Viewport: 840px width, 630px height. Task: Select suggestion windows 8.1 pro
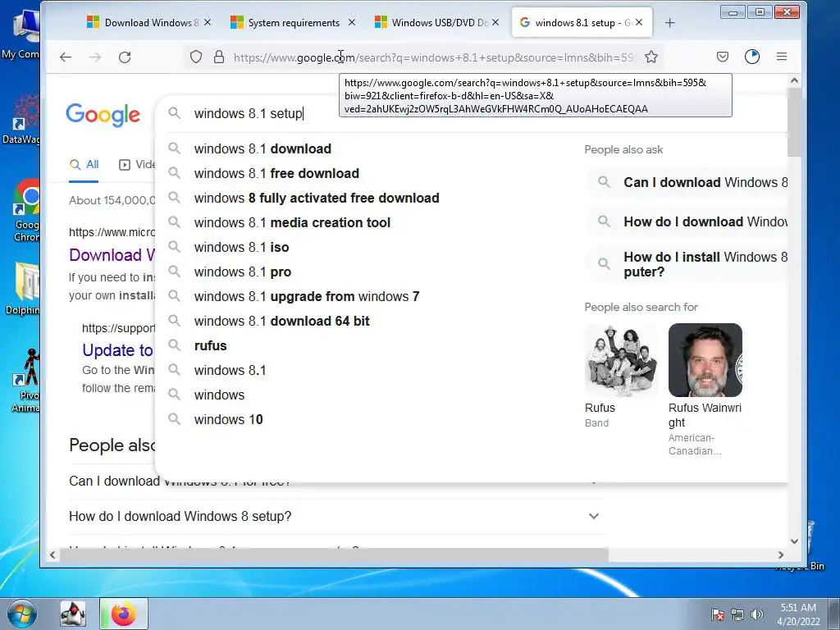pos(243,272)
